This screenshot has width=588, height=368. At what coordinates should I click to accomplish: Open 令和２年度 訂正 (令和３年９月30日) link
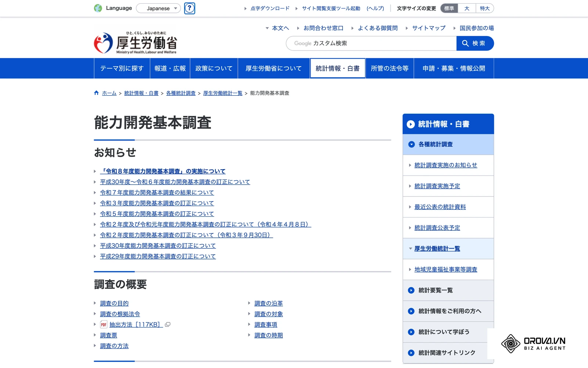click(187, 235)
